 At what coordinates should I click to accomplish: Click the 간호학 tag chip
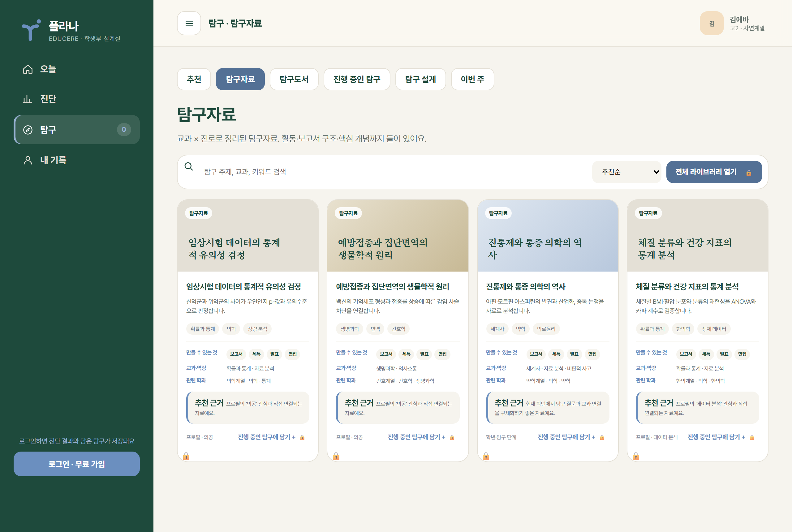pos(399,329)
